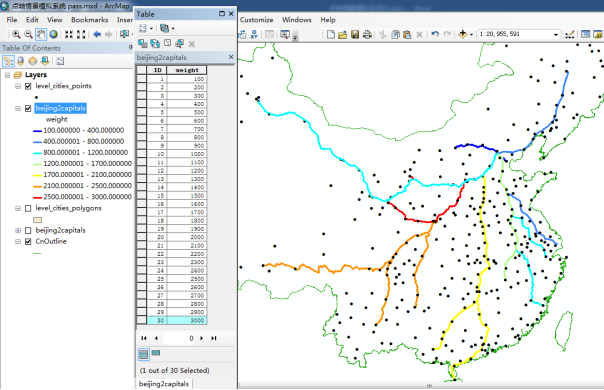Select row selector for ID 30

click(x=141, y=320)
